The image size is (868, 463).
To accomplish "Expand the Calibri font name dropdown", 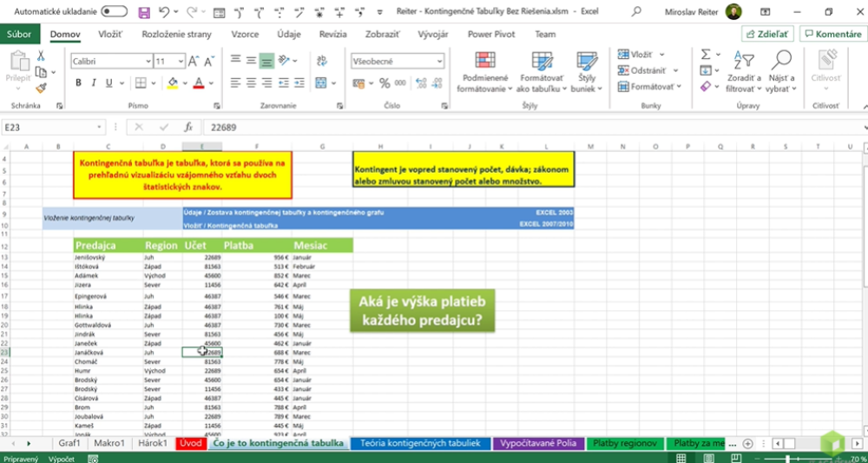I will click(148, 62).
